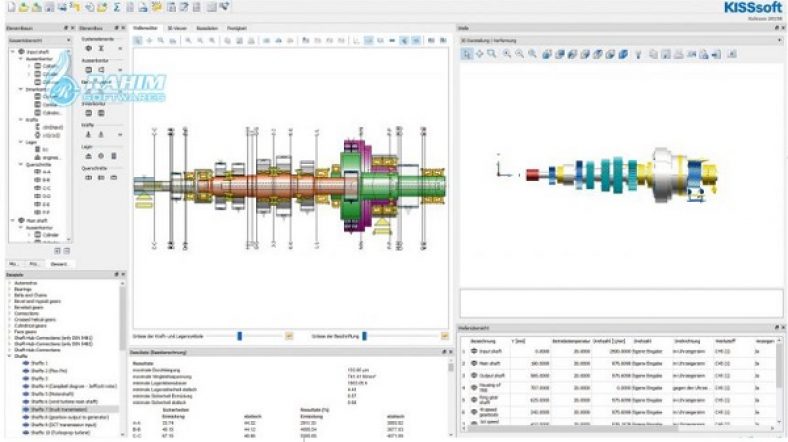
Task: Open Shafts 2 (Flex Pin) example
Action: [49, 371]
